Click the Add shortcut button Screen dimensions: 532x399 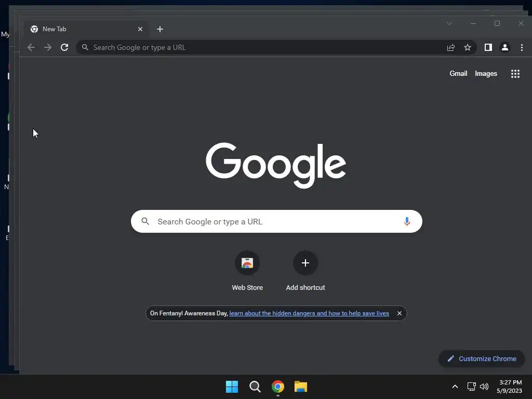click(305, 271)
